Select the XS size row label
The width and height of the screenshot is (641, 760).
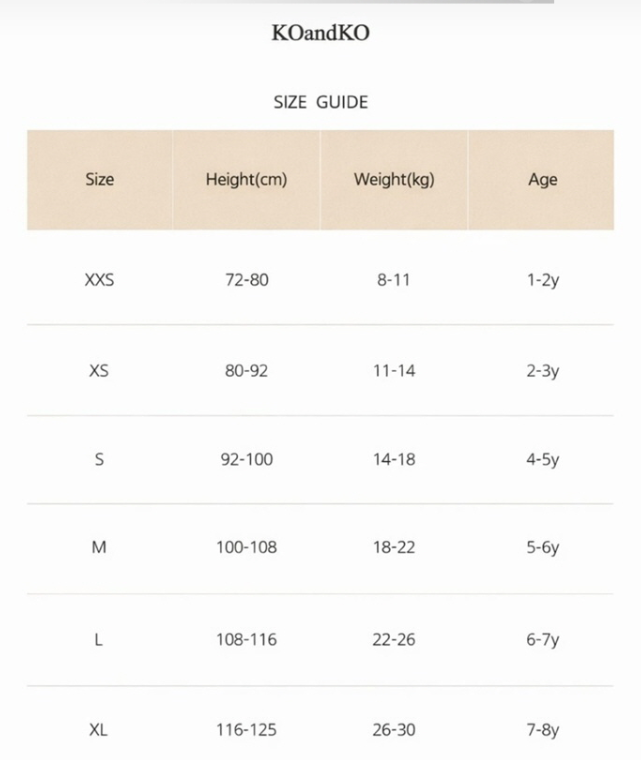tap(99, 371)
